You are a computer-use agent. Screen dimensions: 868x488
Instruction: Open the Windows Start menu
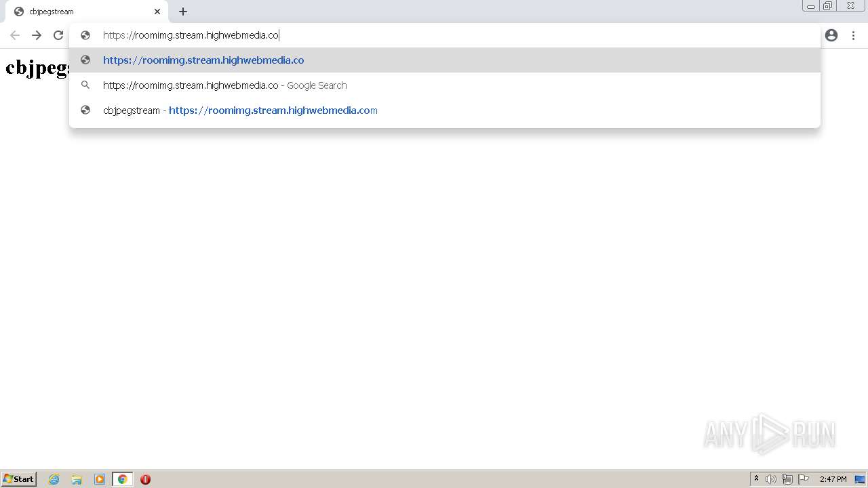tap(19, 479)
